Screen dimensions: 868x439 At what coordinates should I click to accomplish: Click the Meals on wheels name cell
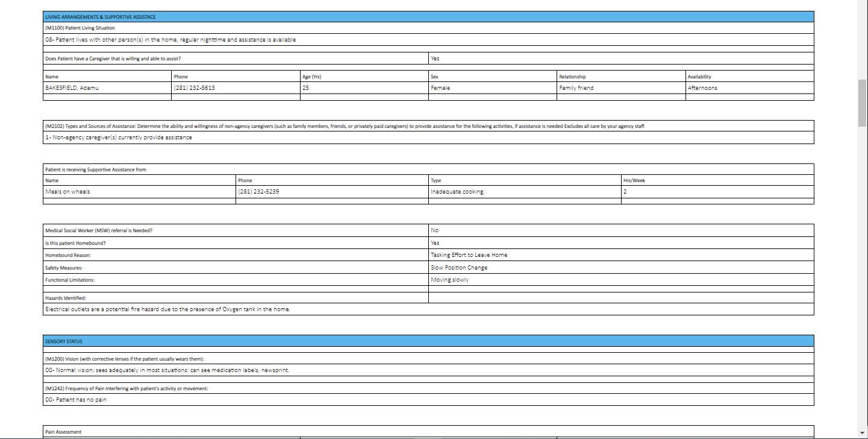click(68, 192)
